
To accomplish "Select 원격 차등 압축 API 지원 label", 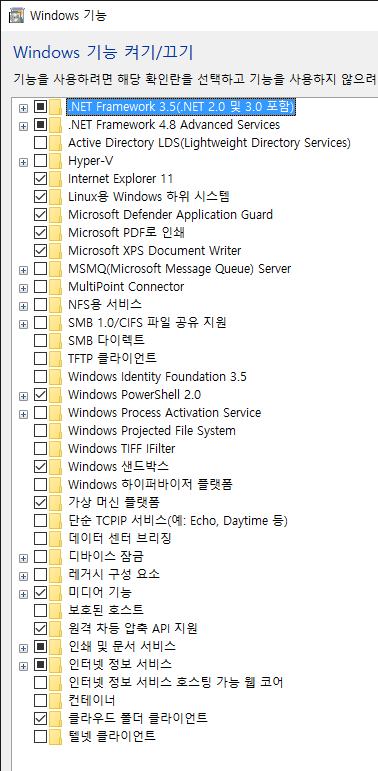I will point(133,628).
